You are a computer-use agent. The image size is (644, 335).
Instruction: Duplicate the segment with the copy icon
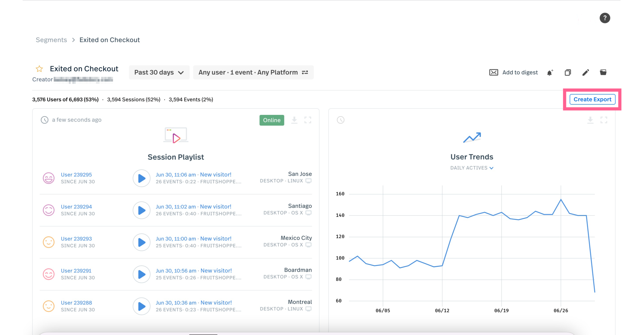tap(568, 72)
